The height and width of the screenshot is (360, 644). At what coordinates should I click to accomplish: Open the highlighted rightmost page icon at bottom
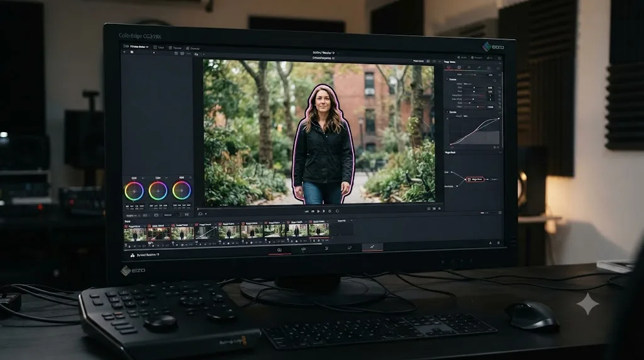pos(372,247)
